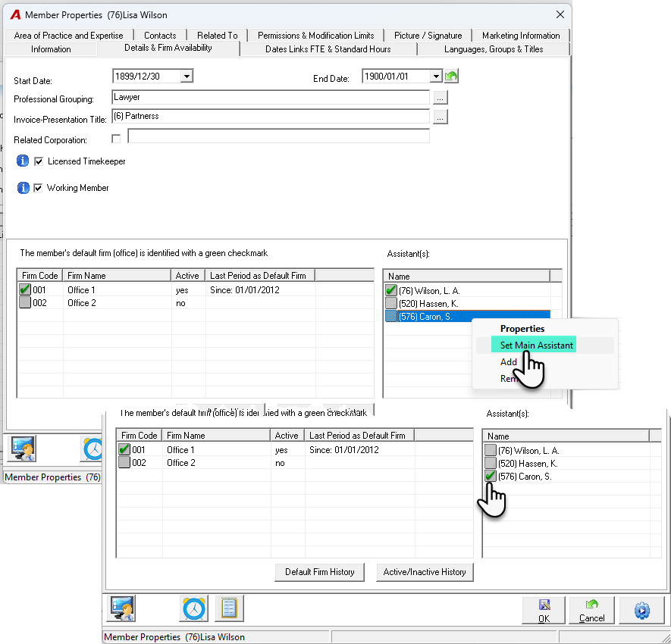Switch to the Area of Practice and Expertise tab

coord(68,36)
